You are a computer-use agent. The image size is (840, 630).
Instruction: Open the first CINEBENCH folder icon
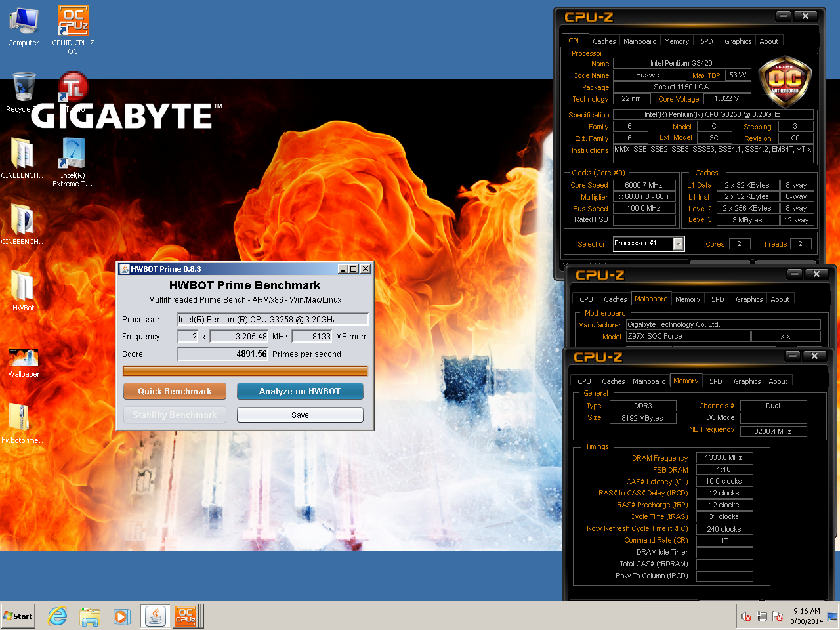[x=23, y=157]
